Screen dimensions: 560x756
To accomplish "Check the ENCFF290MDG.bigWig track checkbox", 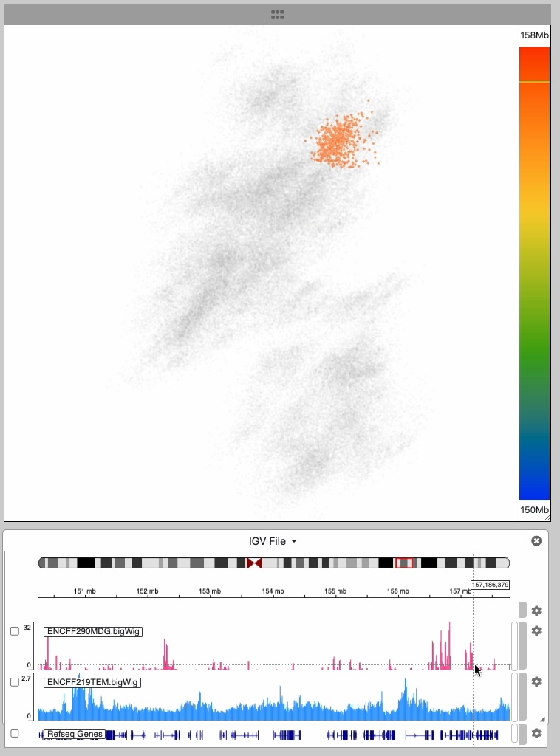I will pos(15,632).
